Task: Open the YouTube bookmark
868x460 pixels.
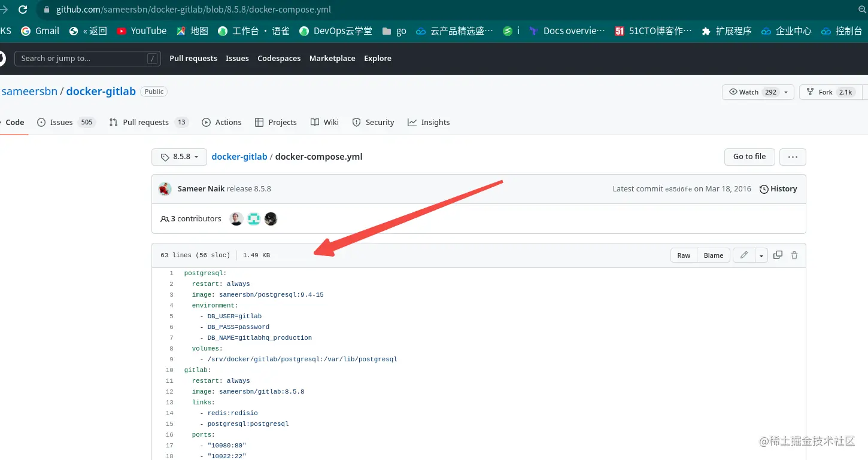Action: tap(142, 31)
